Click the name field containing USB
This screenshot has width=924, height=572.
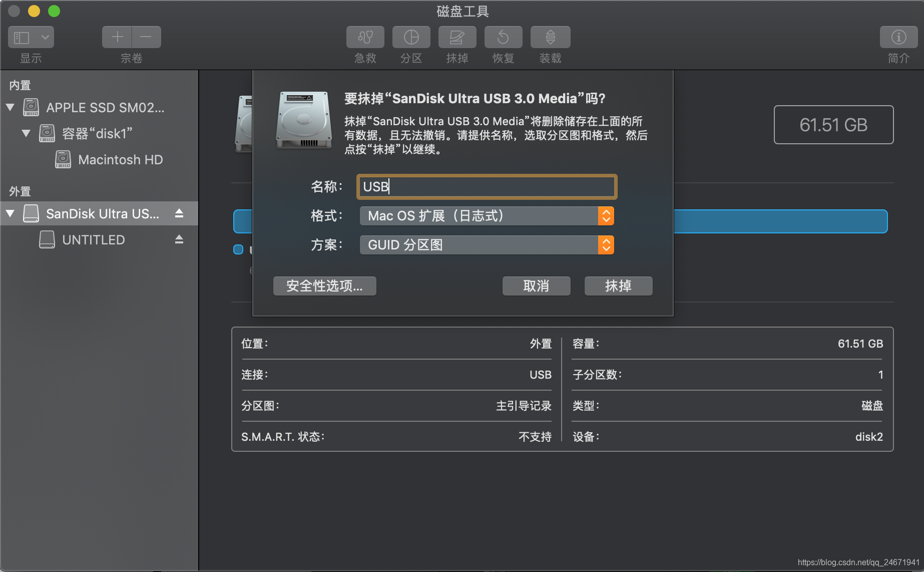point(487,187)
